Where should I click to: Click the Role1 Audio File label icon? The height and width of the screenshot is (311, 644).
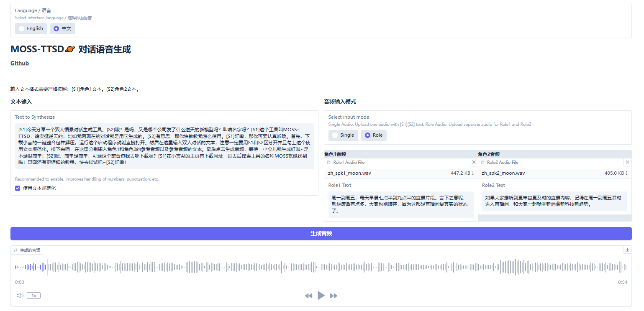click(329, 162)
